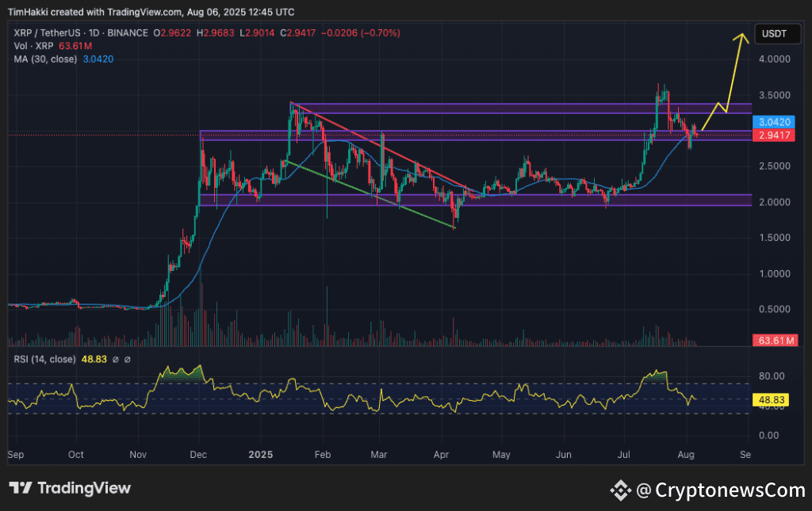This screenshot has height=511, width=812.
Task: Click the Apr time axis label
Action: click(441, 454)
